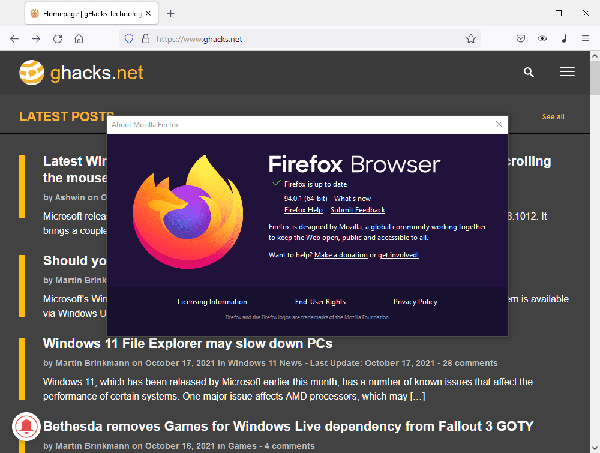Close the About Mozilla Firefox dialog

pyautogui.click(x=499, y=124)
